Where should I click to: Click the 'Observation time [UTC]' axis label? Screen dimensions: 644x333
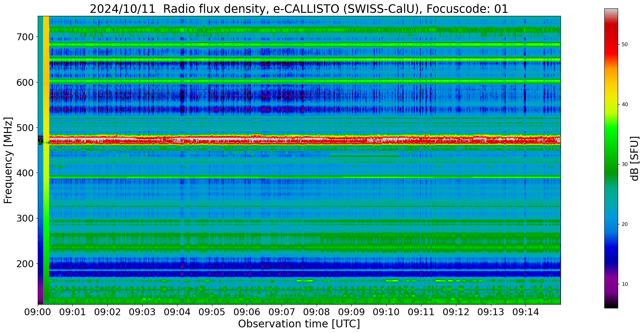click(x=299, y=324)
